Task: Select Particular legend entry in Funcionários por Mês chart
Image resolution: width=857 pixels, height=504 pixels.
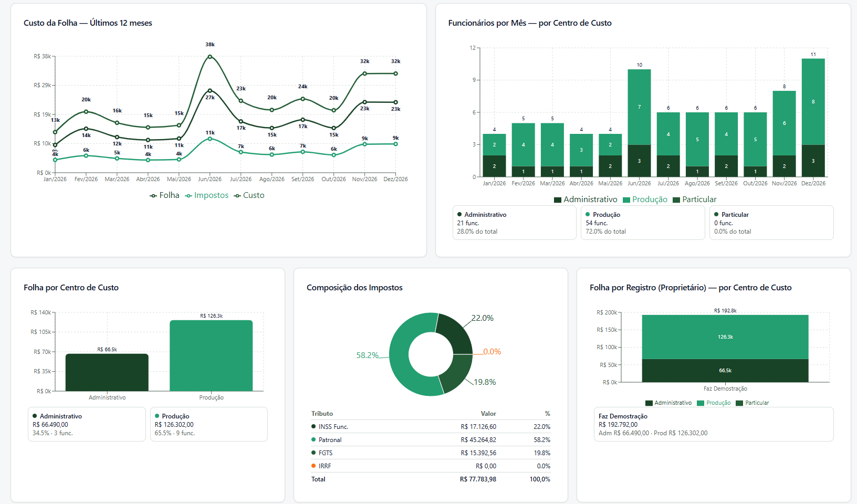Action: (x=694, y=199)
